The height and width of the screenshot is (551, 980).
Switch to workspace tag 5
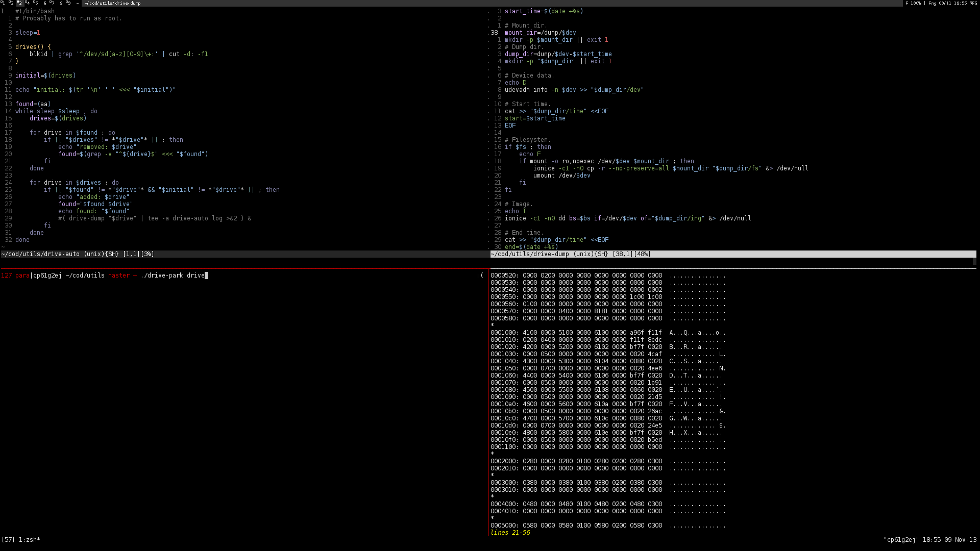36,3
